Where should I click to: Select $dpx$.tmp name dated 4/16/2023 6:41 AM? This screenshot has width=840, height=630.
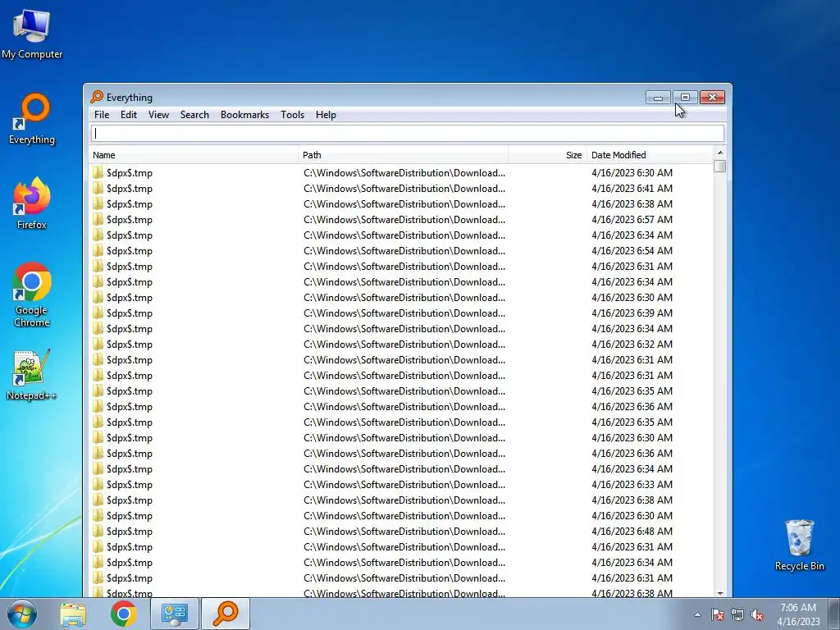130,189
